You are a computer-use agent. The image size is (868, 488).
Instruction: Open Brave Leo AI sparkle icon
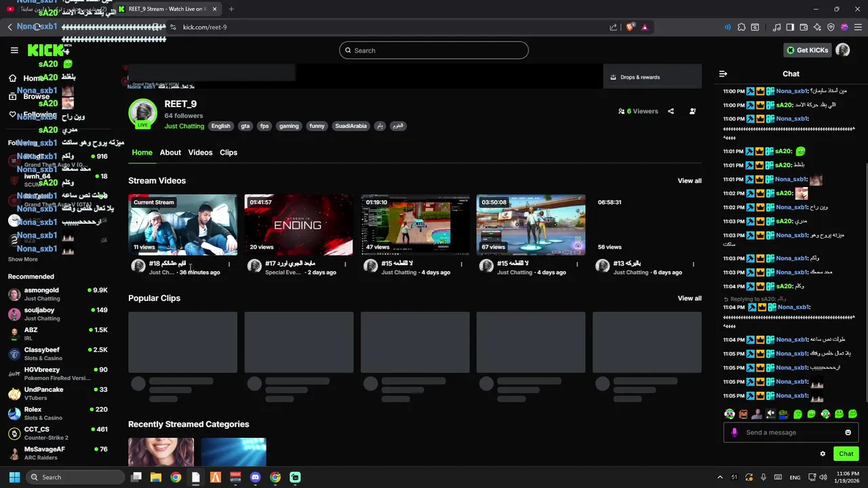817,27
